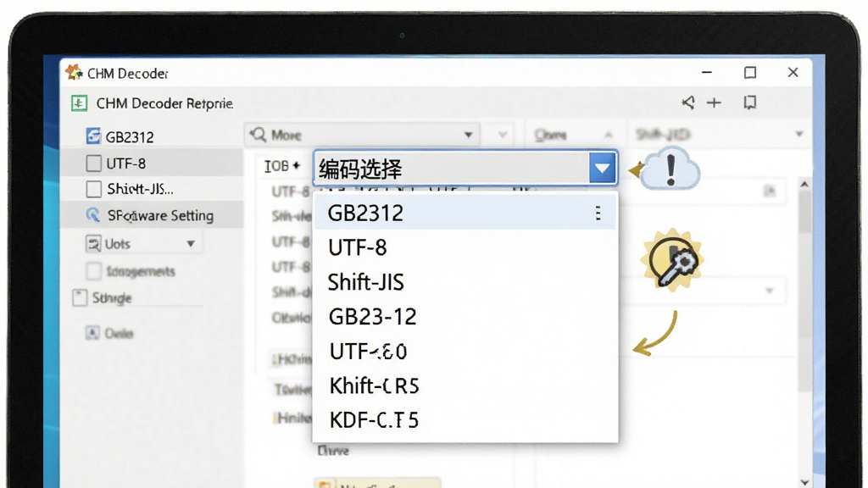The image size is (868, 488).
Task: Click the sidebar GB2312 label
Action: coord(130,136)
